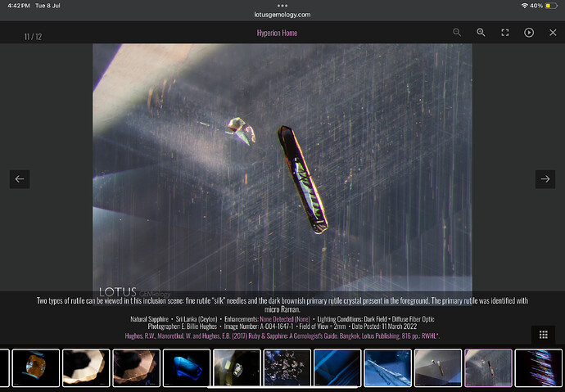The image size is (565, 392).
Task: Start the slideshow play button
Action: [529, 33]
